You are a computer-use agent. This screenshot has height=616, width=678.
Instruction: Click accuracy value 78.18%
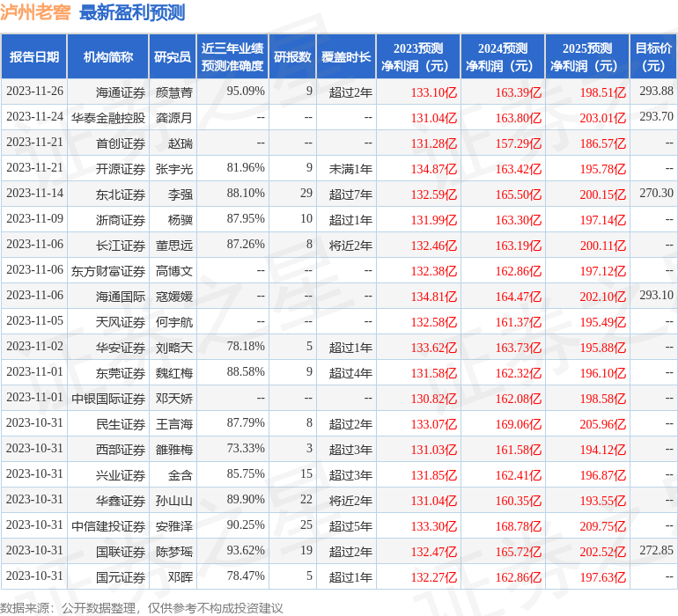coord(246,346)
